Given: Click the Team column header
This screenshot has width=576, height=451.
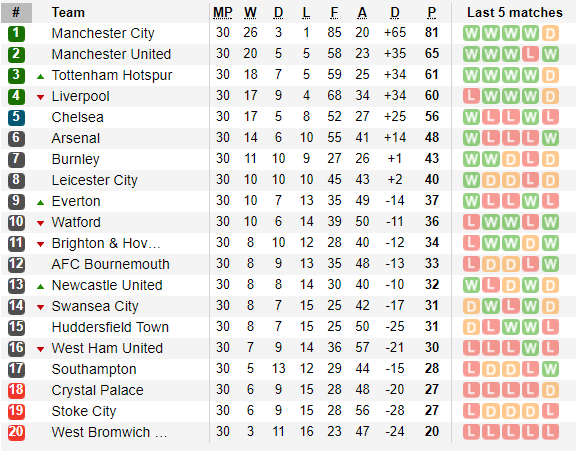Looking at the screenshot, I should [68, 12].
